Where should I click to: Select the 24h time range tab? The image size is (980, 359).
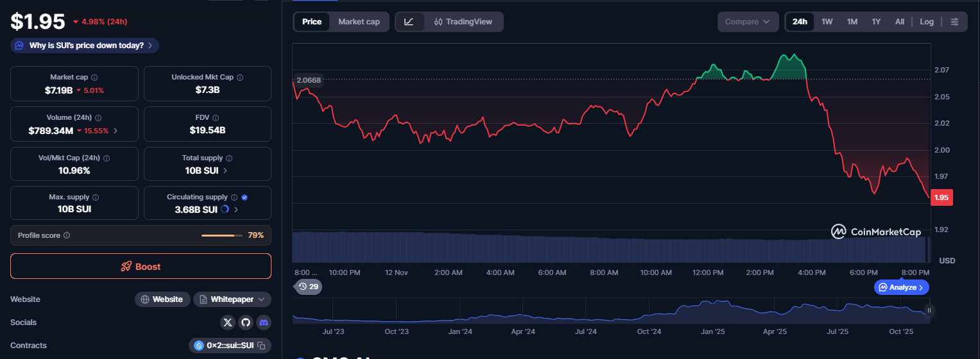800,22
